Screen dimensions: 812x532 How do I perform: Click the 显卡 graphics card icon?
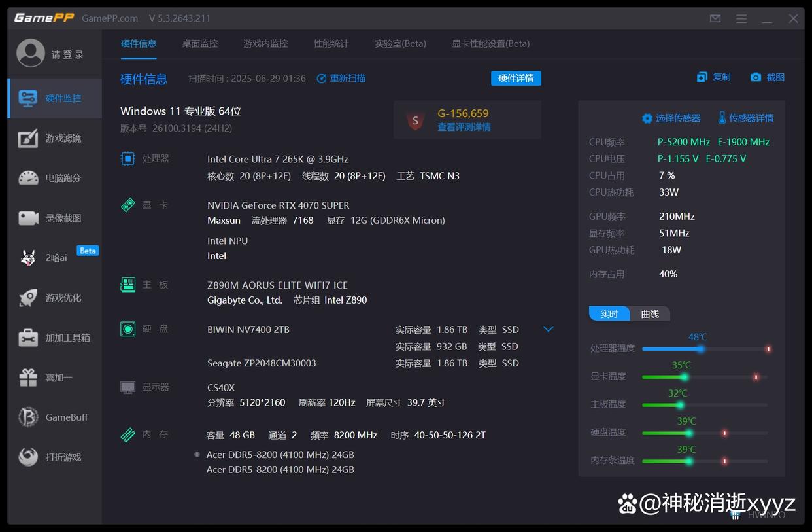coord(128,205)
